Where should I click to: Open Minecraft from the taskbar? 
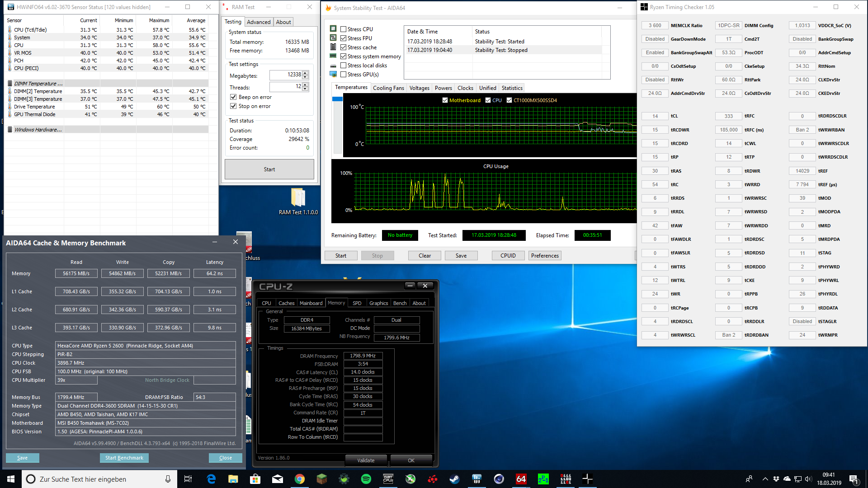[x=321, y=479]
